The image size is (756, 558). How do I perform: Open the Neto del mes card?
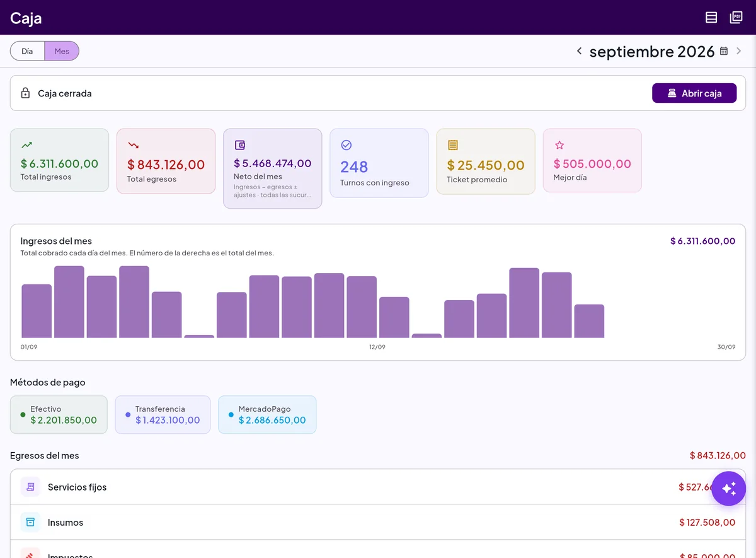(x=272, y=168)
